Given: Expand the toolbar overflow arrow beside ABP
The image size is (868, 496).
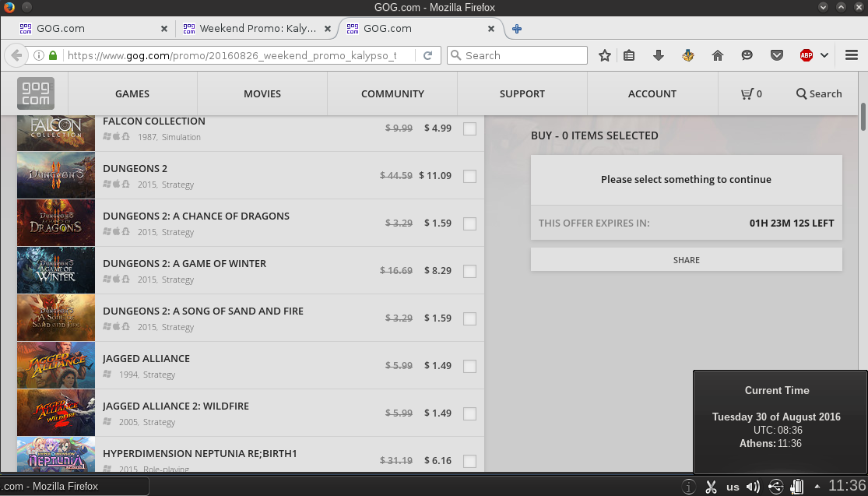Looking at the screenshot, I should (x=824, y=55).
